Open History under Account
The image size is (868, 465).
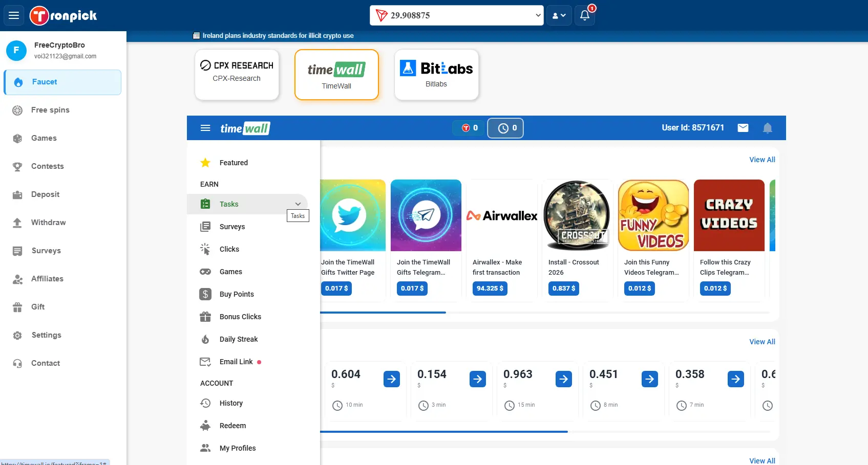[247, 403]
